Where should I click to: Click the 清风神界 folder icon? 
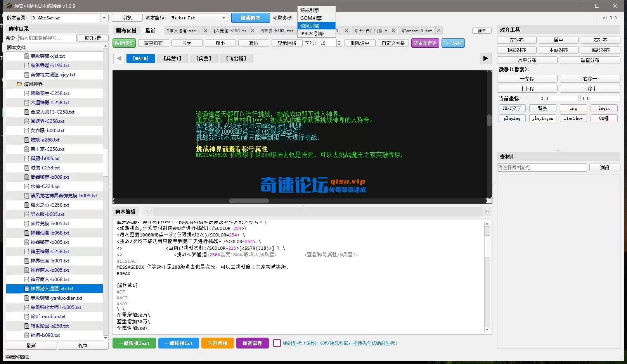coord(19,84)
